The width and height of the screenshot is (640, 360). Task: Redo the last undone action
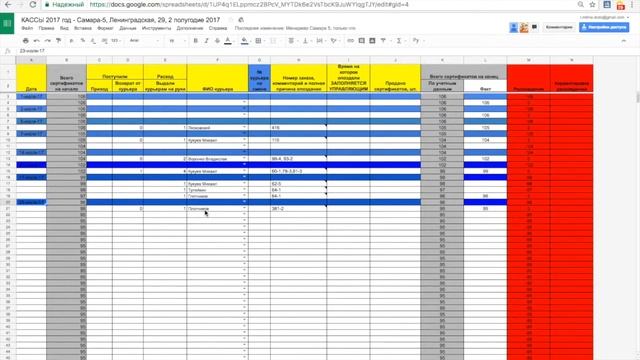point(48,41)
